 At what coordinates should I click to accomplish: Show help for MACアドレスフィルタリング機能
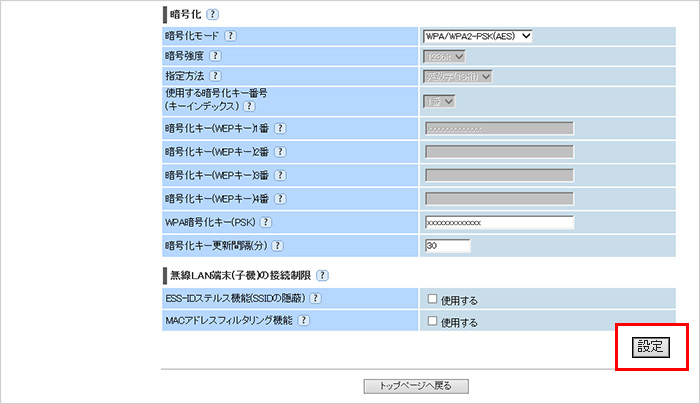point(303,320)
